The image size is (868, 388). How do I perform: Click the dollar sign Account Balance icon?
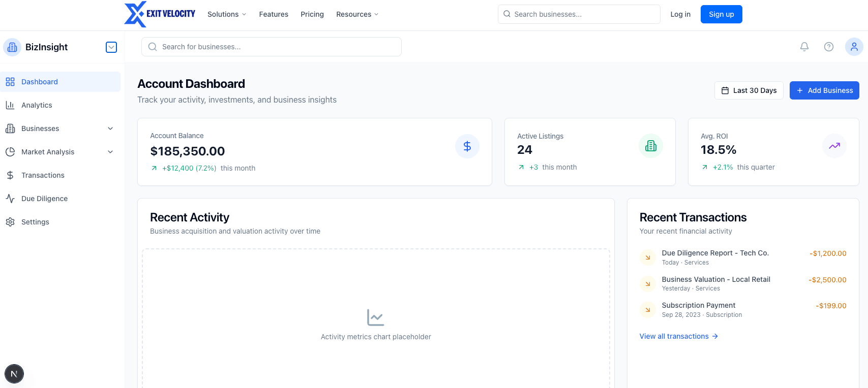coord(467,146)
